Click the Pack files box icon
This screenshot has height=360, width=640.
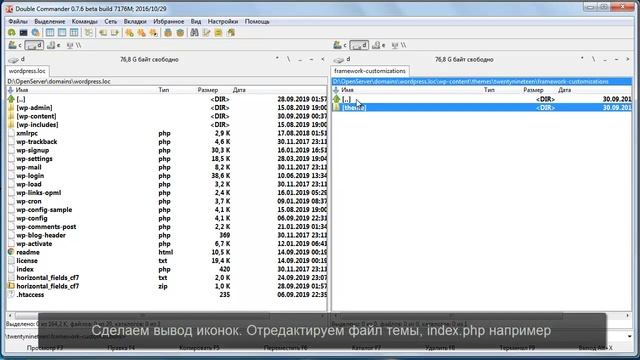(168, 33)
